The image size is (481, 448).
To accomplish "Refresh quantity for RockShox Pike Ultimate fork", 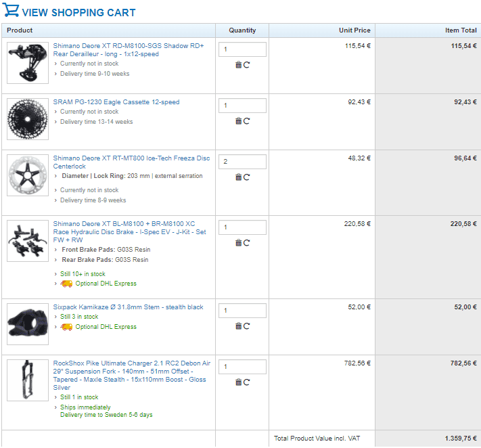I will tap(246, 382).
